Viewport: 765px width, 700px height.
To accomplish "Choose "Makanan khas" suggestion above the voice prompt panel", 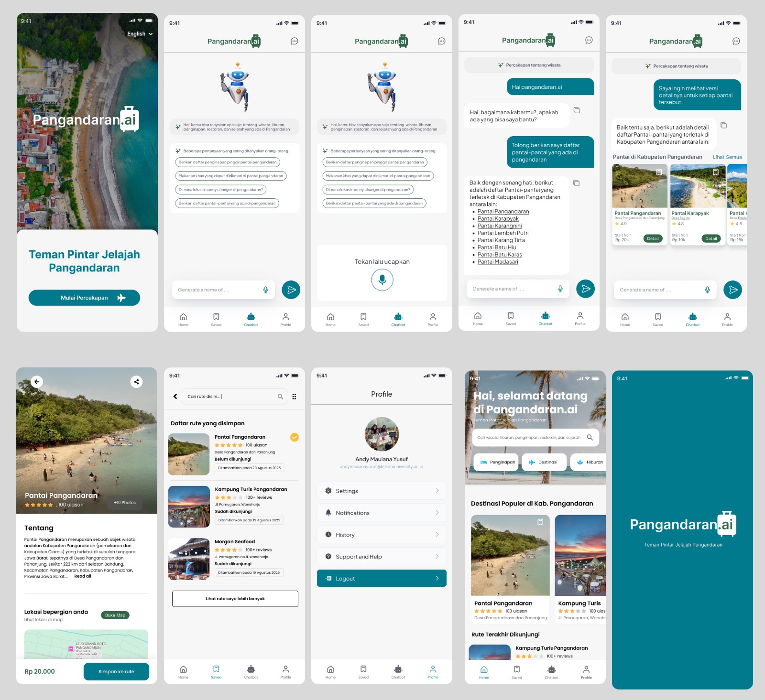I will click(378, 176).
